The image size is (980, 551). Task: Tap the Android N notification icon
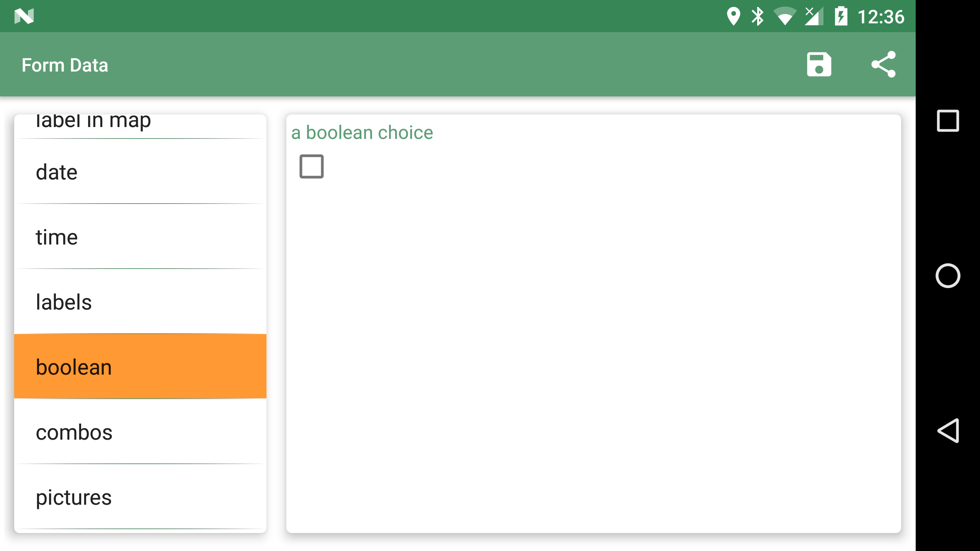click(x=24, y=16)
